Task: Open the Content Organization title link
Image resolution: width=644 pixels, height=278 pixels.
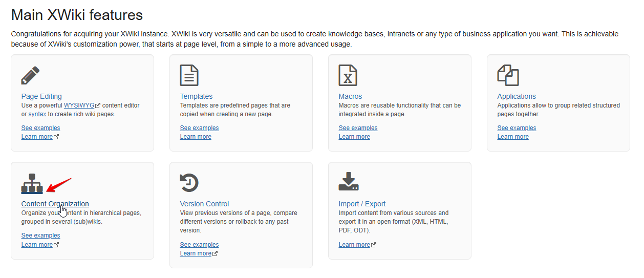Action: click(55, 204)
